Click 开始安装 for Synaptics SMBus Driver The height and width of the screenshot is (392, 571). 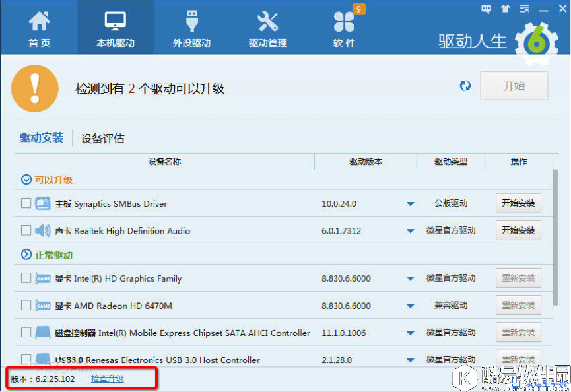coord(518,203)
